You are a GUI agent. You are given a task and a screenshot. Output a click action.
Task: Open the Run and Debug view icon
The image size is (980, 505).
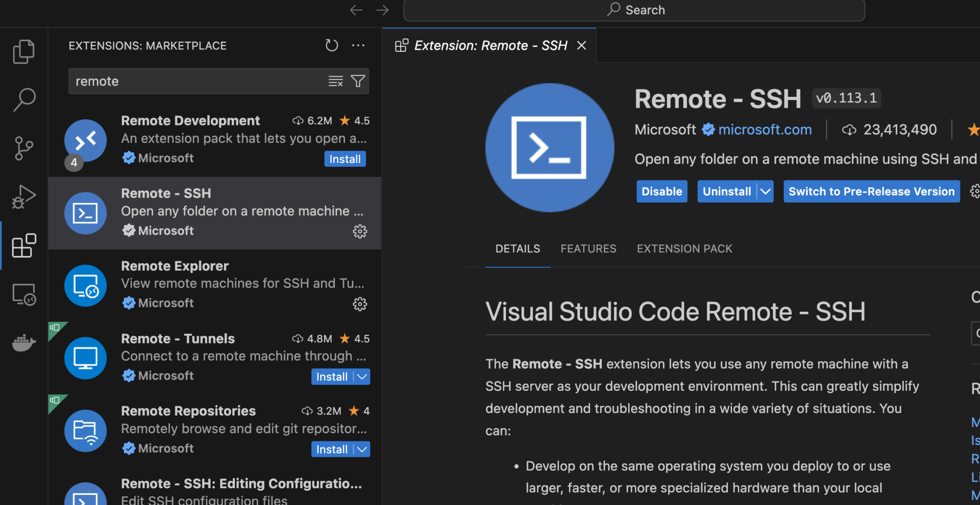click(23, 196)
